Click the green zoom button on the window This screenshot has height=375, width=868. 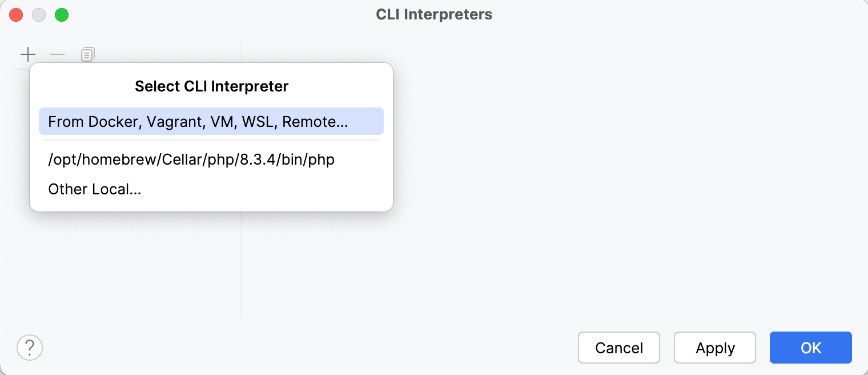62,14
